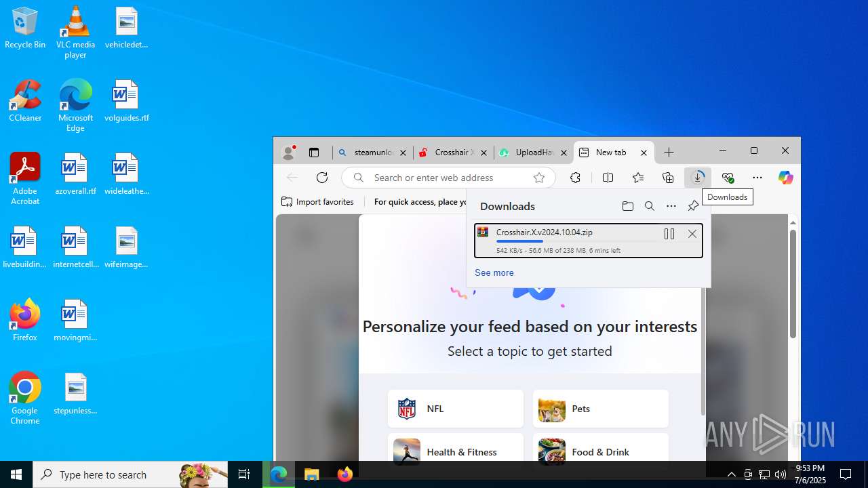The height and width of the screenshot is (488, 868).
Task: Select wideleathe... document on desktop
Action: click(x=126, y=175)
